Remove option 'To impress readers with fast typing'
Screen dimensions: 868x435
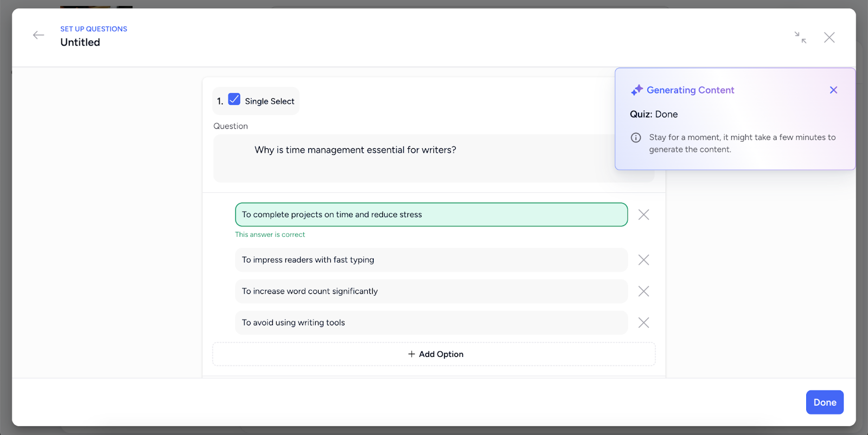[643, 260]
